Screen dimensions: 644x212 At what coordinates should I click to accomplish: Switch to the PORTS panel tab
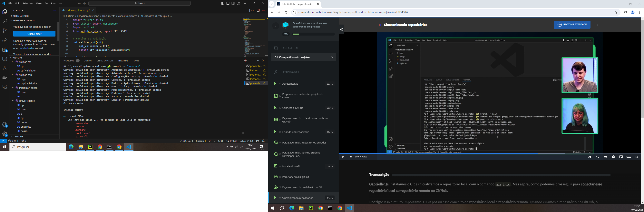tap(136, 61)
